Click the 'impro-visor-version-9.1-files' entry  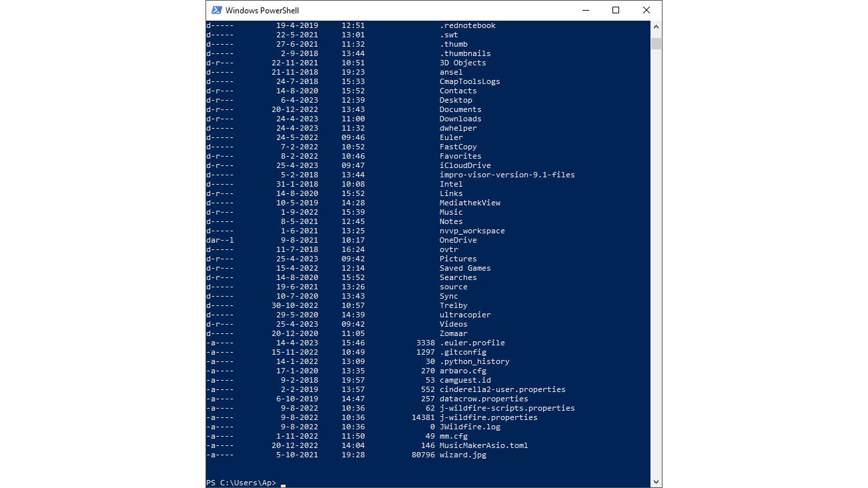[x=507, y=175]
